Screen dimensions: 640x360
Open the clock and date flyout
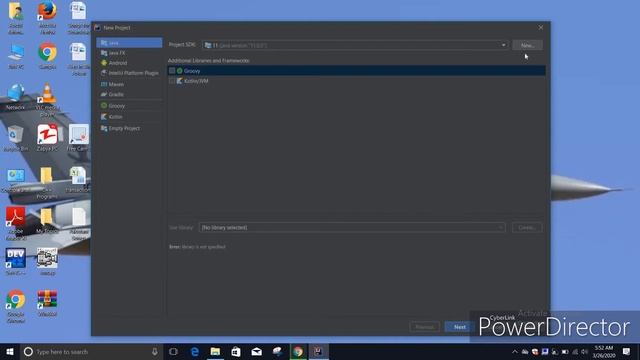[x=604, y=351]
